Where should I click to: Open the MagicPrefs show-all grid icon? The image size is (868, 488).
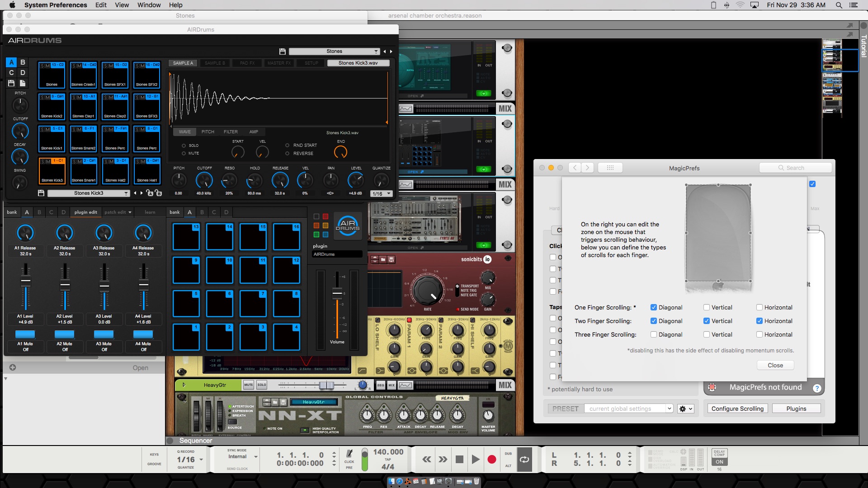pyautogui.click(x=610, y=168)
